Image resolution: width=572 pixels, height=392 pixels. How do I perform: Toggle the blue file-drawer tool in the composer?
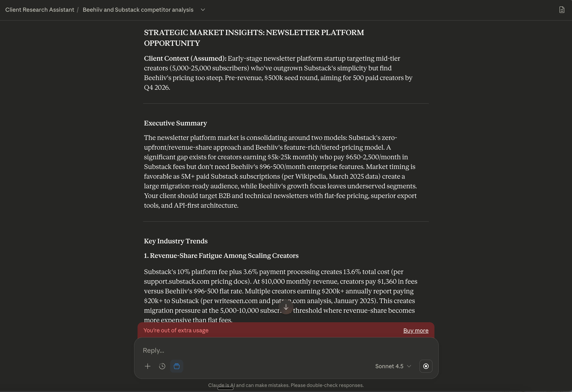tap(176, 366)
